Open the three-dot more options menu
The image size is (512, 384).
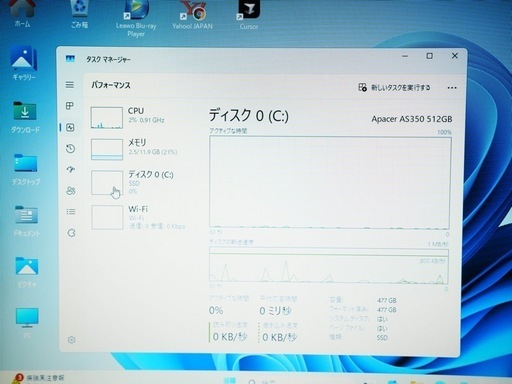452,88
